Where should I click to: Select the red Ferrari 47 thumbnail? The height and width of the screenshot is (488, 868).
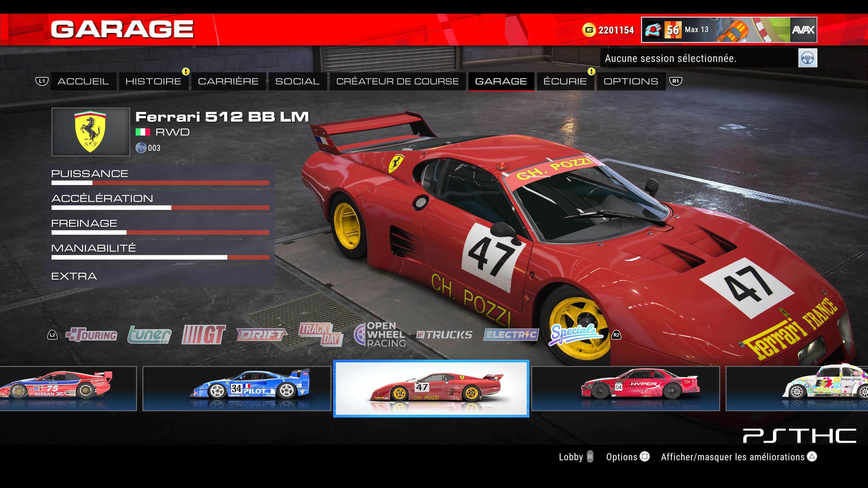point(431,388)
